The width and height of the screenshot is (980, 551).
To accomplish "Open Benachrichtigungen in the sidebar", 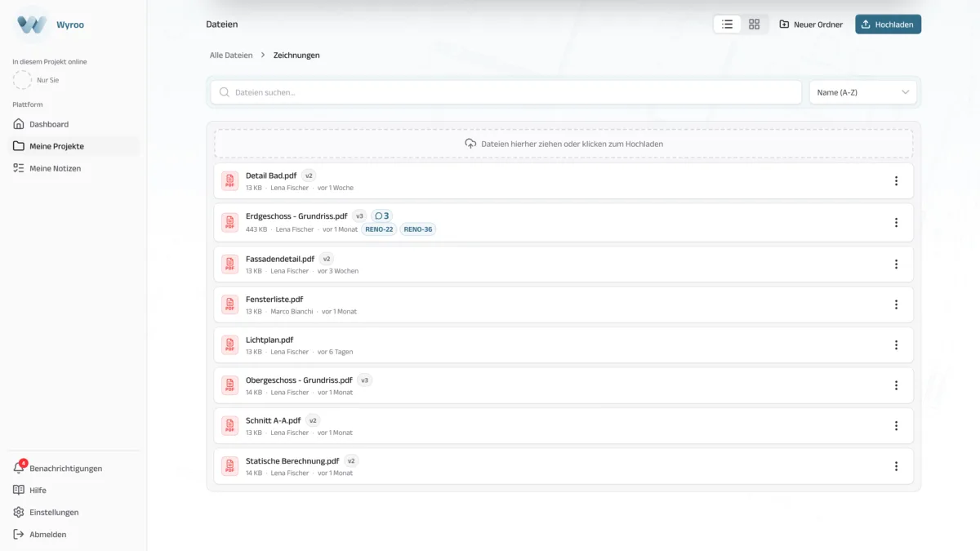I will pos(73,469).
